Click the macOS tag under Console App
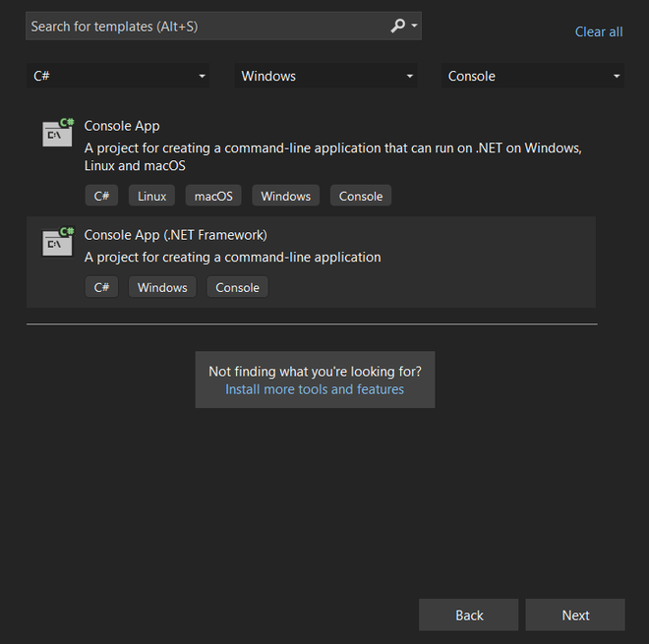Screen dimensions: 649x644 point(213,197)
